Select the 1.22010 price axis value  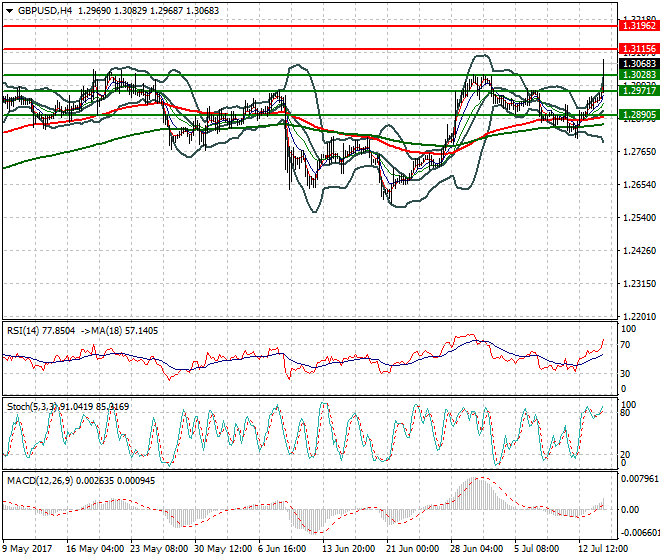[639, 317]
